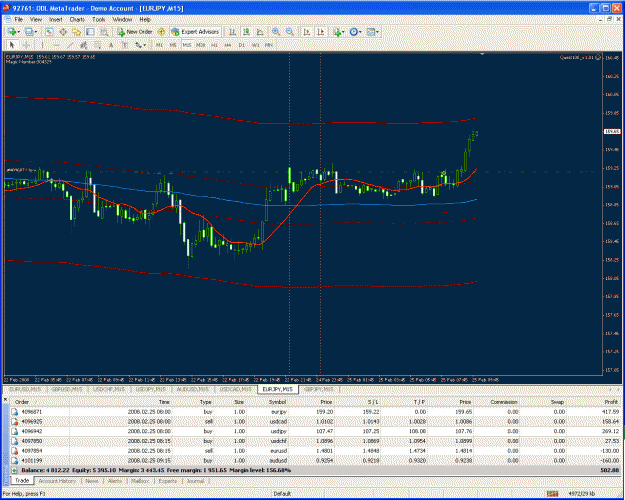
Task: Toggle chart Auto Scroll
Action: pos(307,32)
